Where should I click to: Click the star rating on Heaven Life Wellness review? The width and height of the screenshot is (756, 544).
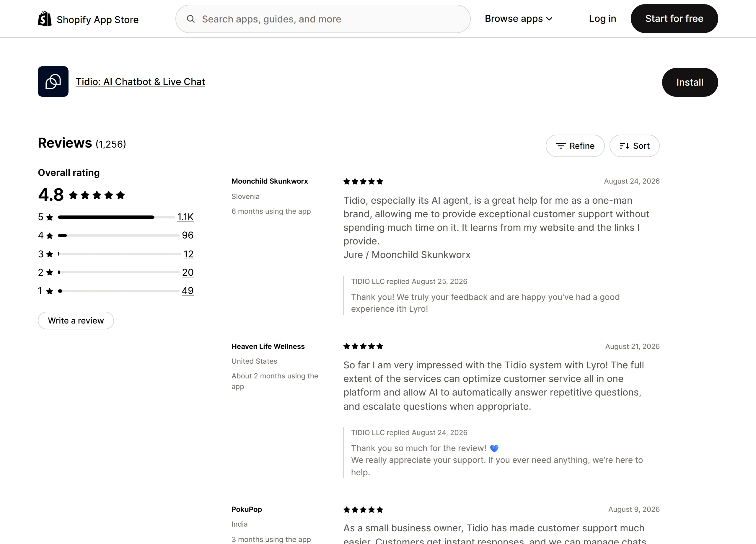point(363,347)
